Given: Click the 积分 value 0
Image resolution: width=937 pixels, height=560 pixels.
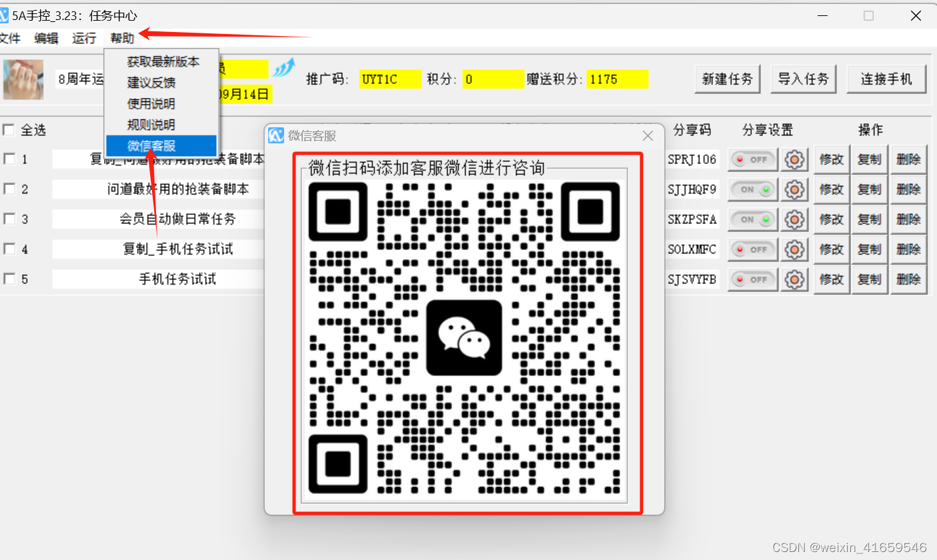Looking at the screenshot, I should 494,79.
